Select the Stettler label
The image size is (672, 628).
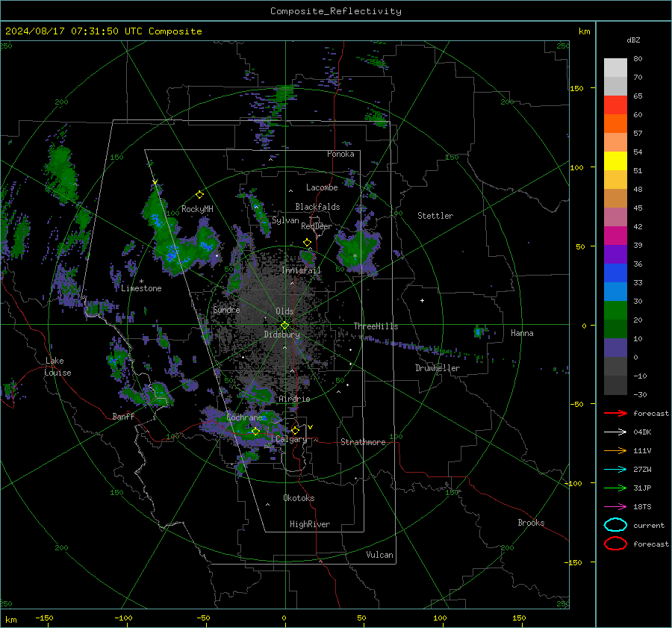pos(435,216)
